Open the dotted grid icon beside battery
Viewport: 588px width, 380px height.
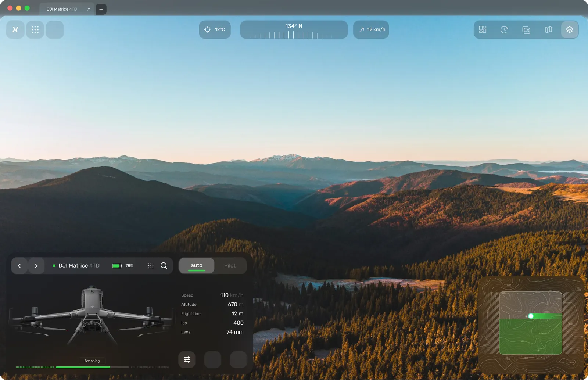[151, 266]
